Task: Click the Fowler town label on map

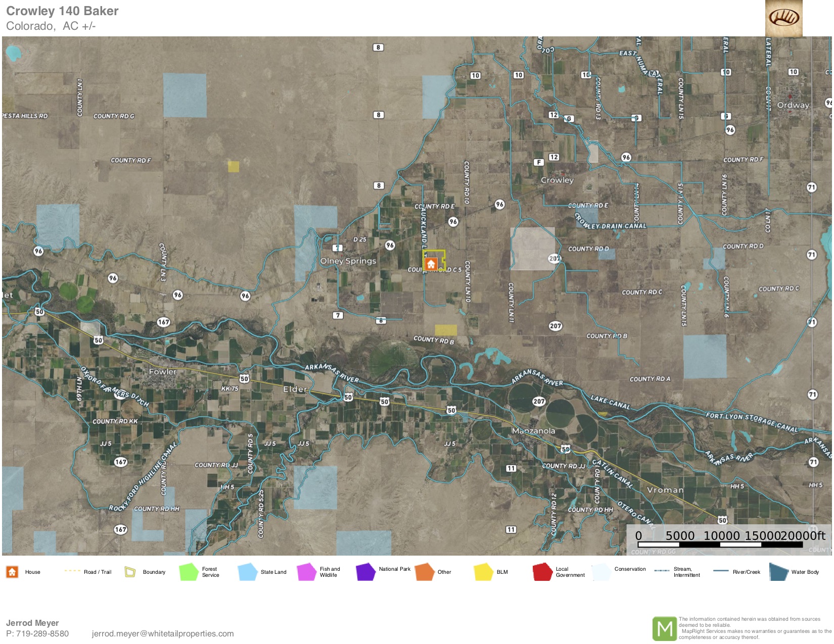Action: click(162, 372)
